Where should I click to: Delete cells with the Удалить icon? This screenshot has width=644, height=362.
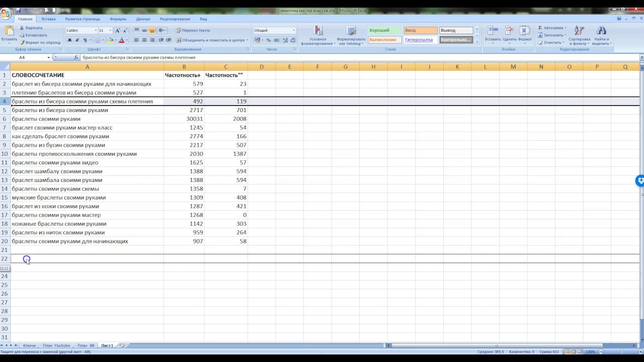tap(509, 32)
